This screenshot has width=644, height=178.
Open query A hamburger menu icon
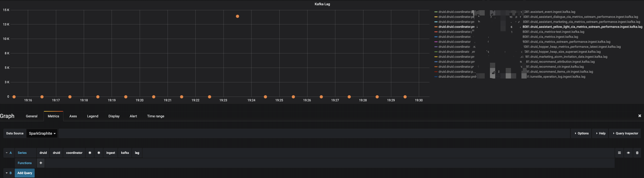pos(619,153)
